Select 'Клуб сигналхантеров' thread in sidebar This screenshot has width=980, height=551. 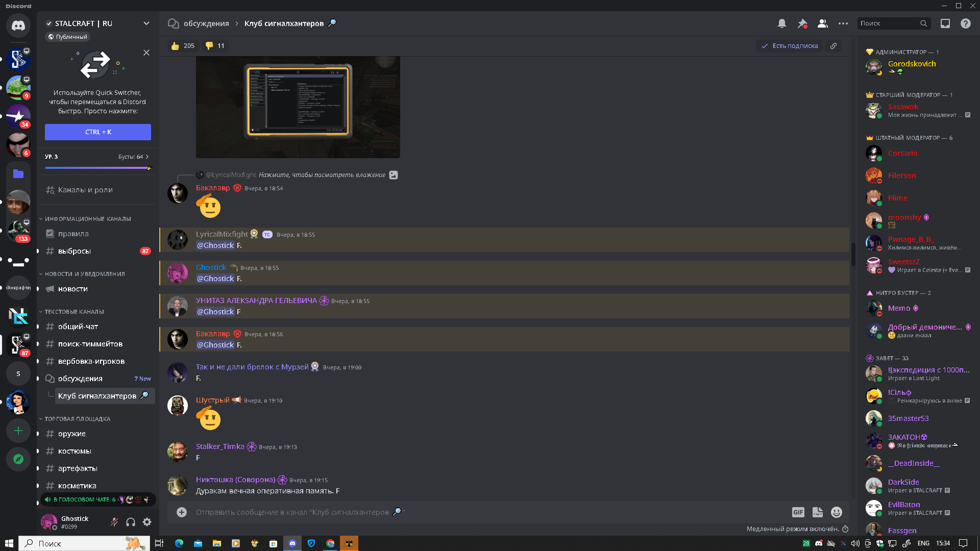(x=105, y=396)
